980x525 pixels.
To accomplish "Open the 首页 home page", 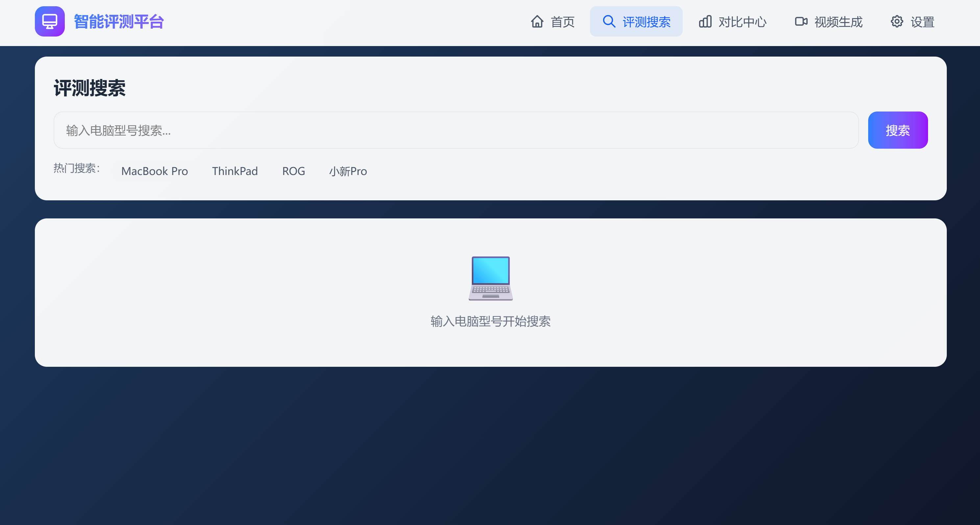I will (562, 22).
